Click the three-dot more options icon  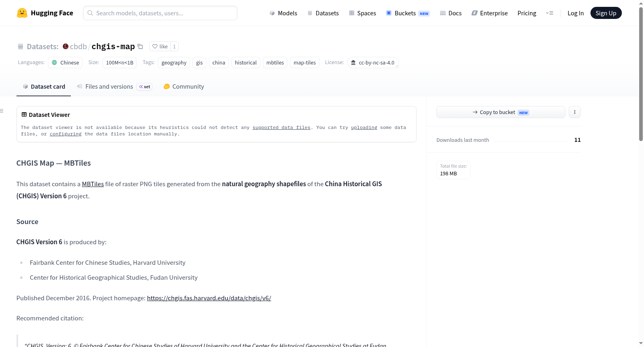[x=575, y=112]
